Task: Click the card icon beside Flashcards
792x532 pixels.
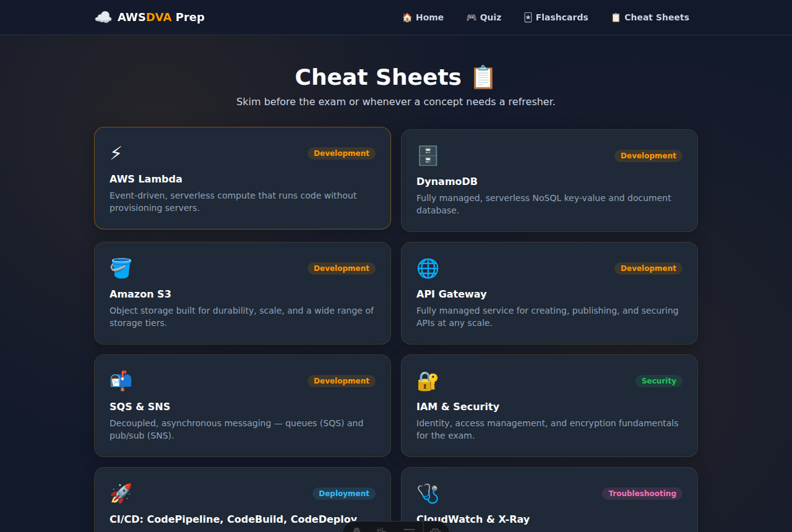Action: [528, 17]
